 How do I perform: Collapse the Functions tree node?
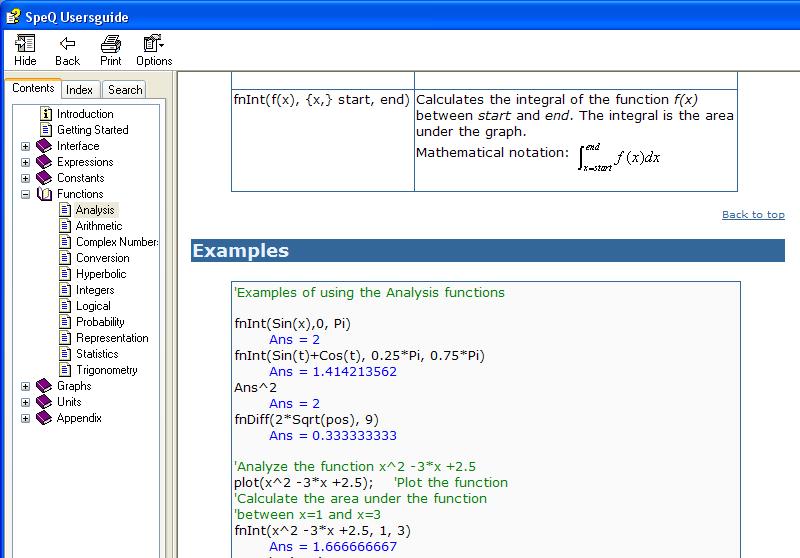(26, 194)
